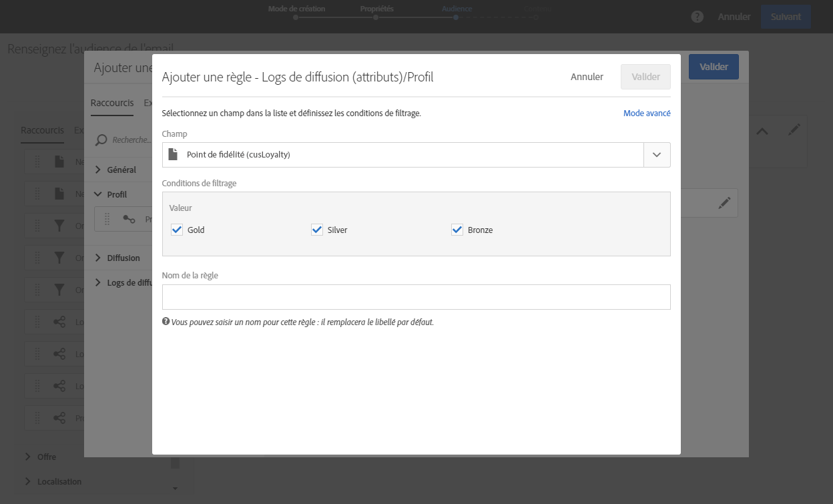Click the search magnifier icon in shortcuts
This screenshot has width=833, height=504.
click(x=101, y=140)
